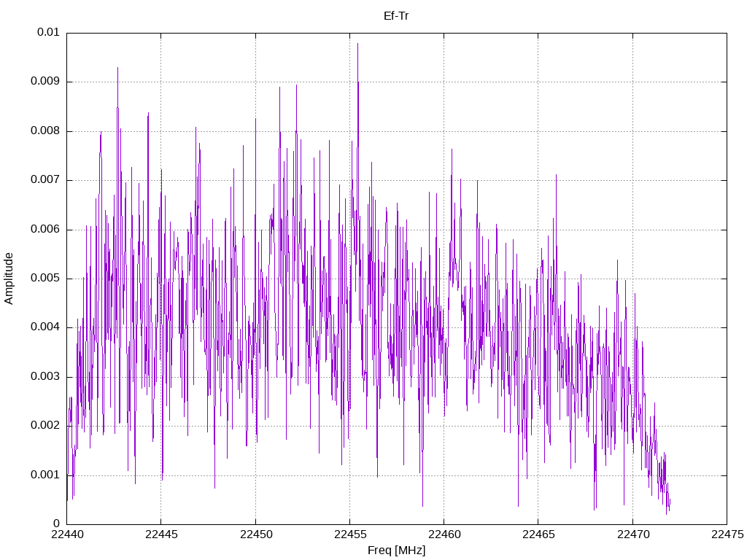The image size is (747, 560).
Task: Click the 'Amplitude' y-axis label
Action: (x=9, y=279)
